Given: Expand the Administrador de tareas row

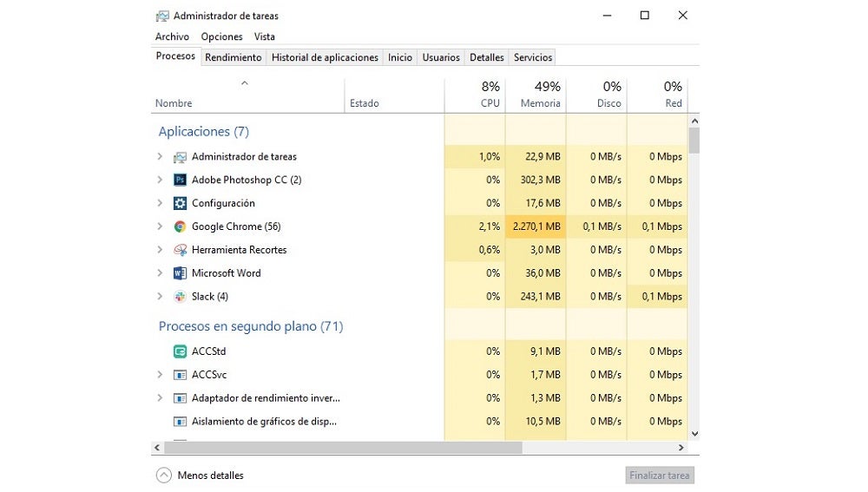Looking at the screenshot, I should [160, 156].
